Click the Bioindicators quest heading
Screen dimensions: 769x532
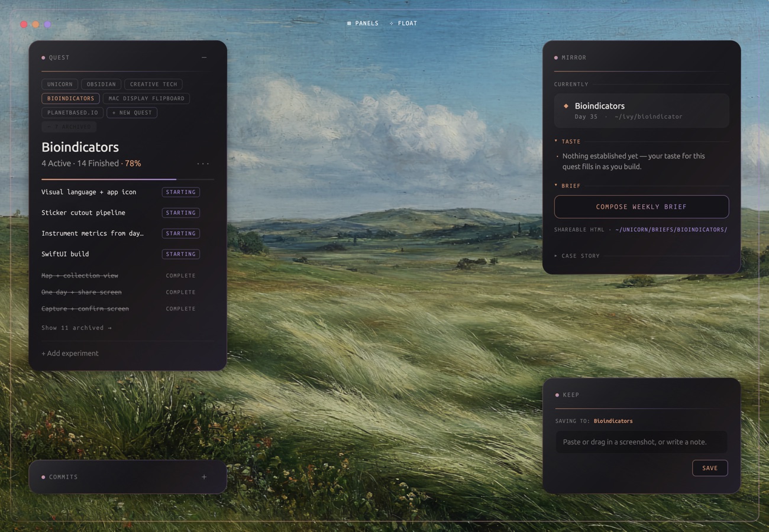tap(80, 147)
